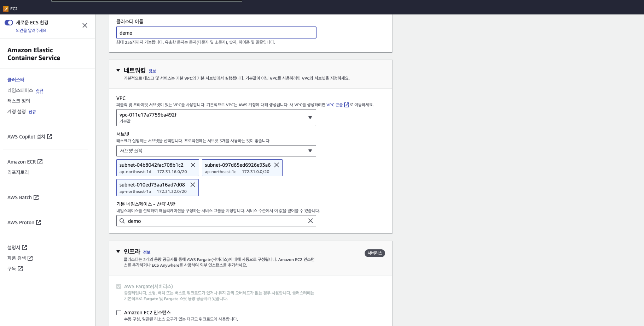Collapse the 네트워킹 section triangle
644x326 pixels.
[118, 70]
